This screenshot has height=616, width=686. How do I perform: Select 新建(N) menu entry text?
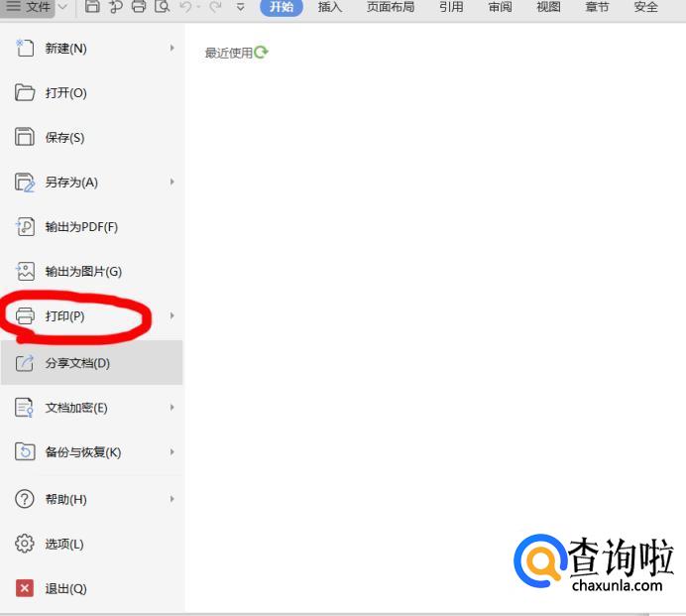(x=65, y=49)
